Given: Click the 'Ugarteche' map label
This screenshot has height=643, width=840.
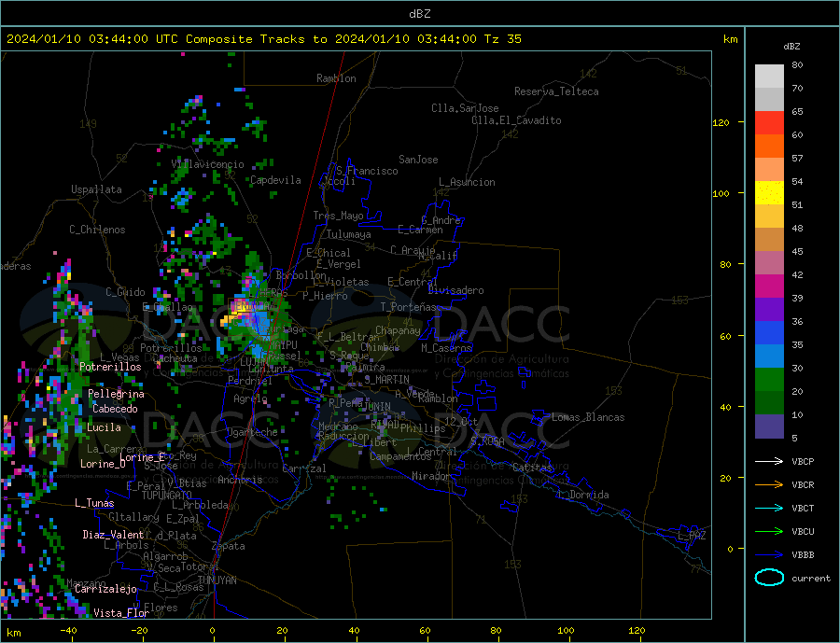Looking at the screenshot, I should pyautogui.click(x=252, y=432).
